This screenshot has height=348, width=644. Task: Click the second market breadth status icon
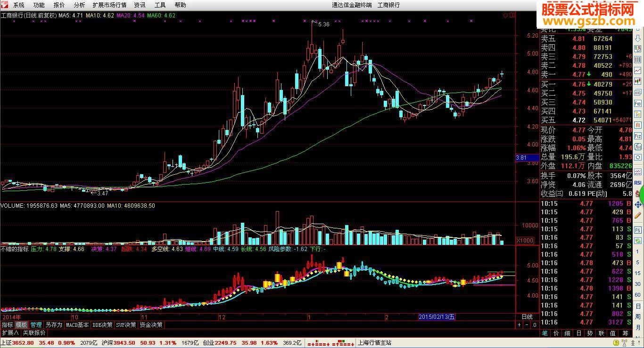[x=343, y=343]
